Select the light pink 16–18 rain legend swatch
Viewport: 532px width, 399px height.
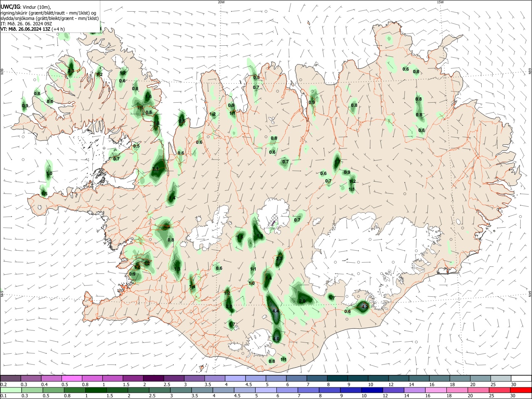coord(436,390)
